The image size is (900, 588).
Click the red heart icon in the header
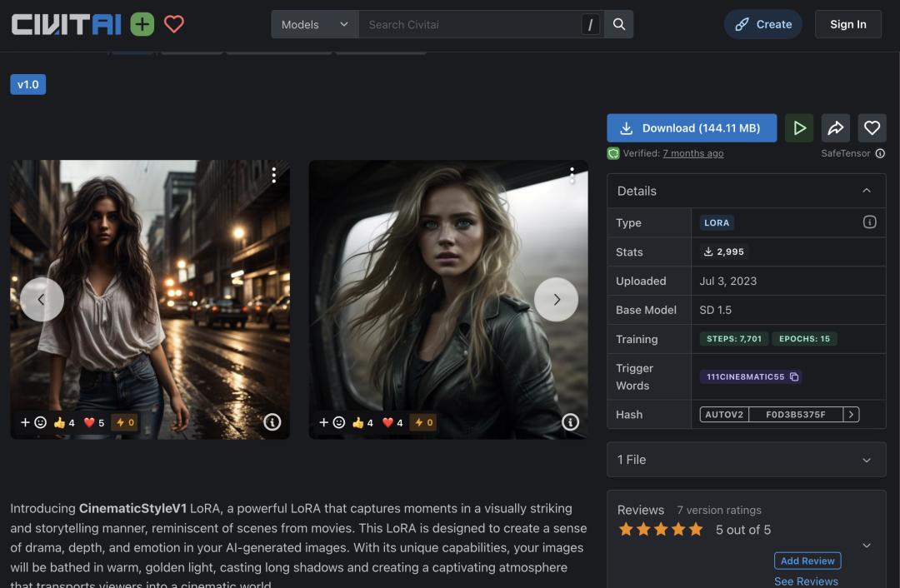[x=173, y=24]
